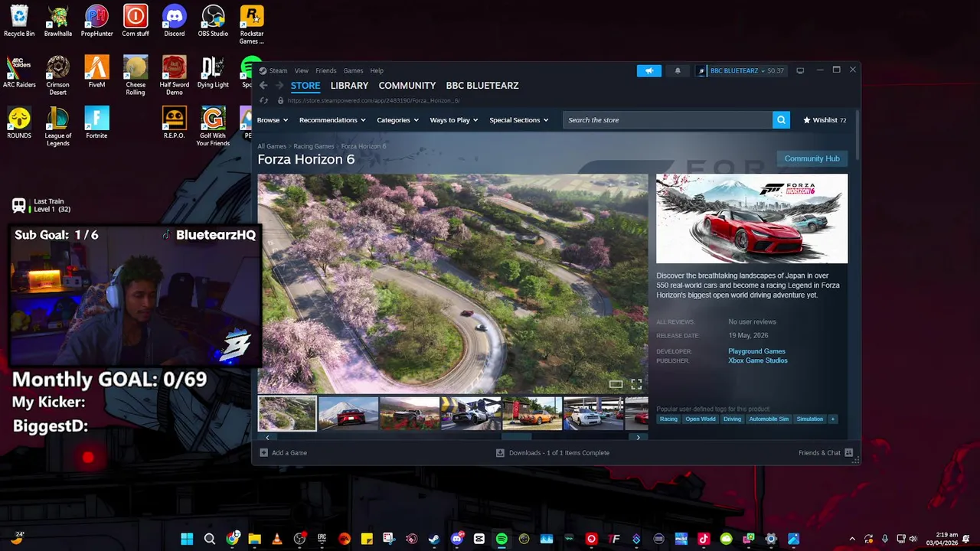The image size is (980, 551).
Task: Click the Epic Games taskbar icon
Action: (x=322, y=539)
